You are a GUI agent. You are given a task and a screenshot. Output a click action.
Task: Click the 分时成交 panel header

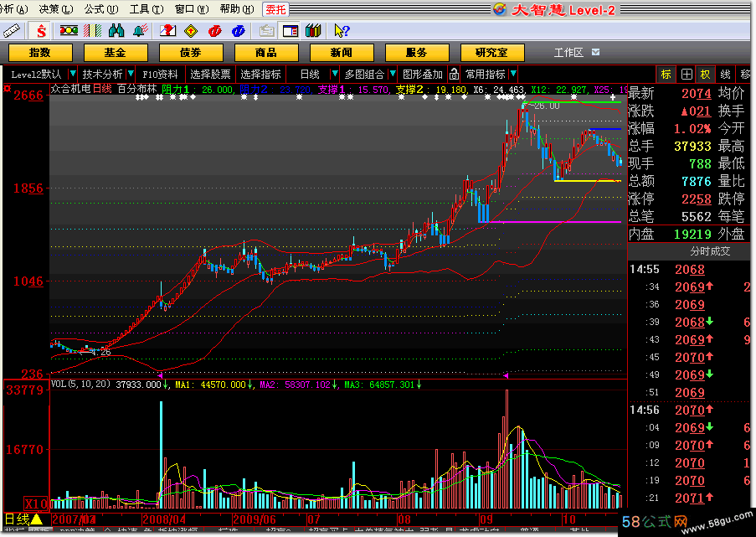(710, 251)
